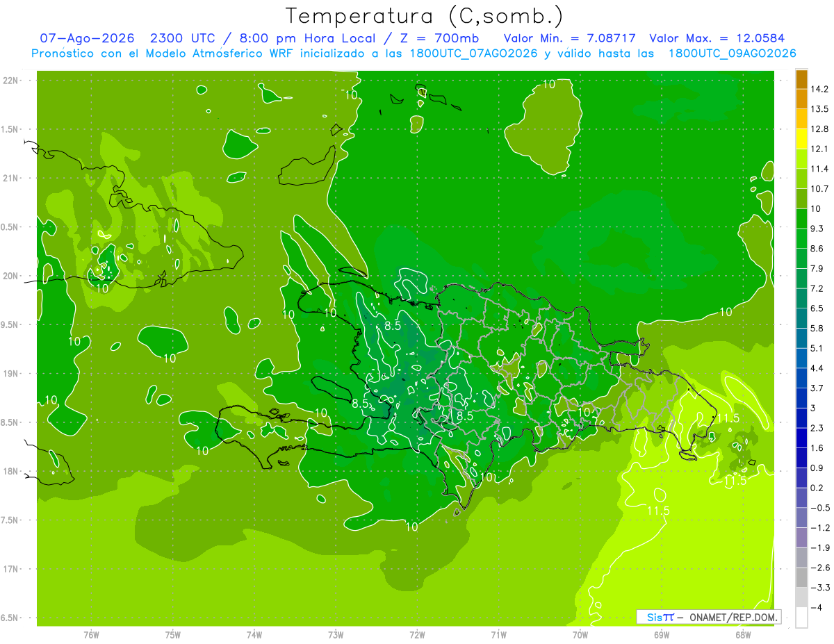834x644 pixels.
Task: Click the '20N' latitude axis label
Action: click(x=12, y=276)
